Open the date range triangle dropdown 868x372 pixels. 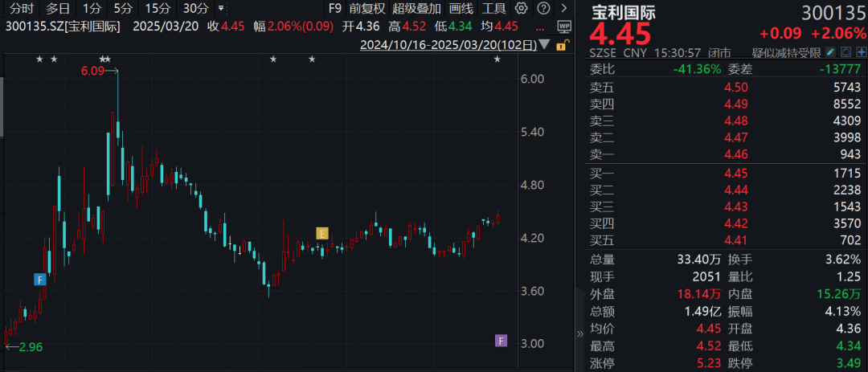544,45
